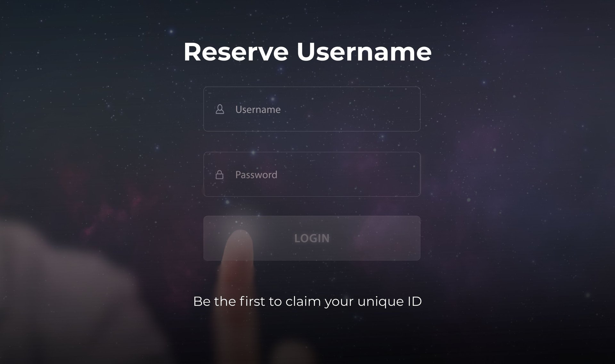Click the Reserve Username heading
This screenshot has height=364, width=615.
tap(307, 52)
